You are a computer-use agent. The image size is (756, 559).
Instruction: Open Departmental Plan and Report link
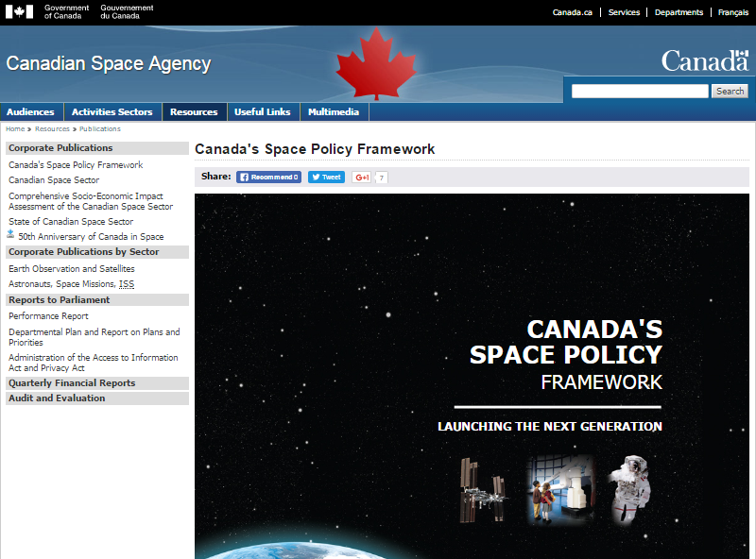click(94, 337)
